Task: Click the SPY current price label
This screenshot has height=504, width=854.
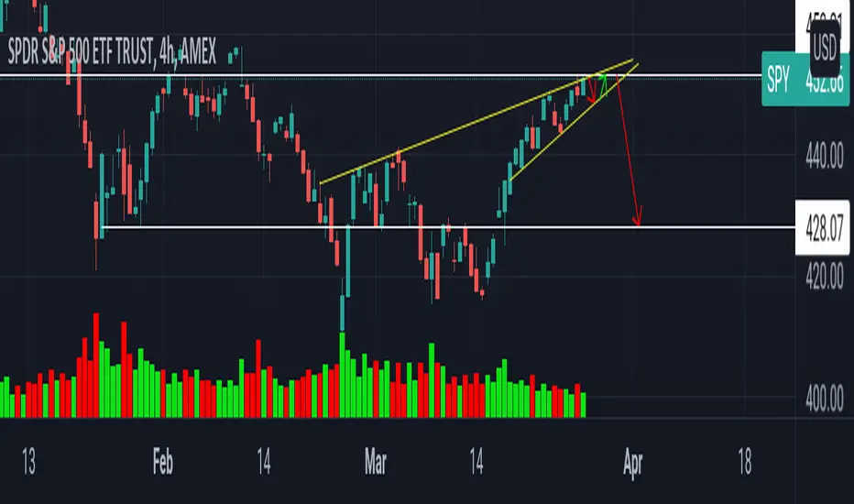Action: [x=805, y=79]
